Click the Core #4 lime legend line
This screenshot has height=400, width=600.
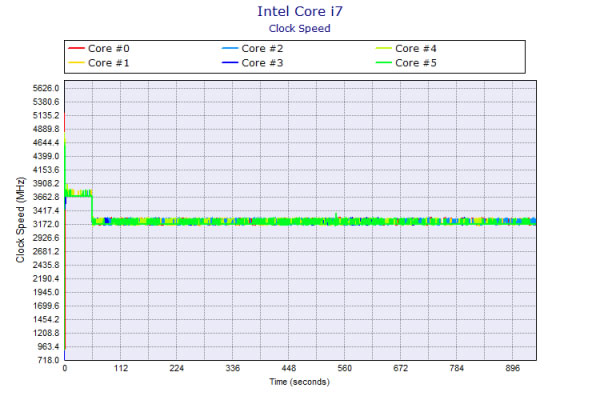click(x=383, y=48)
